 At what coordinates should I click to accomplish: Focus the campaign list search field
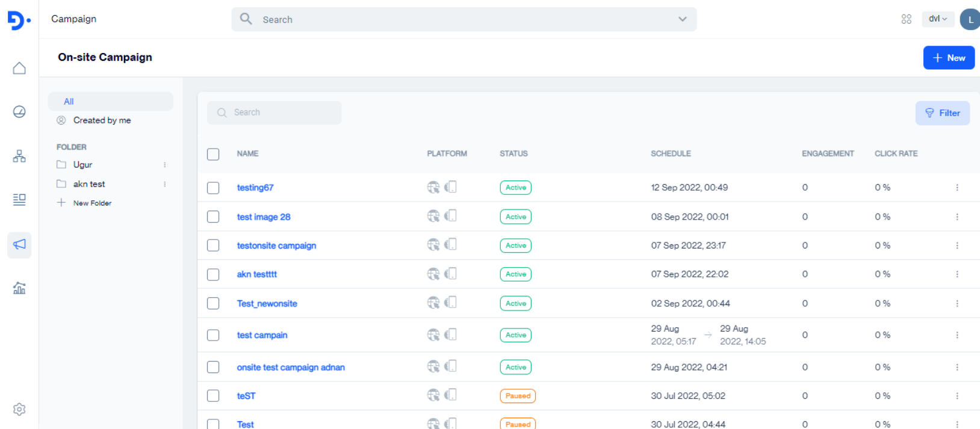point(274,113)
